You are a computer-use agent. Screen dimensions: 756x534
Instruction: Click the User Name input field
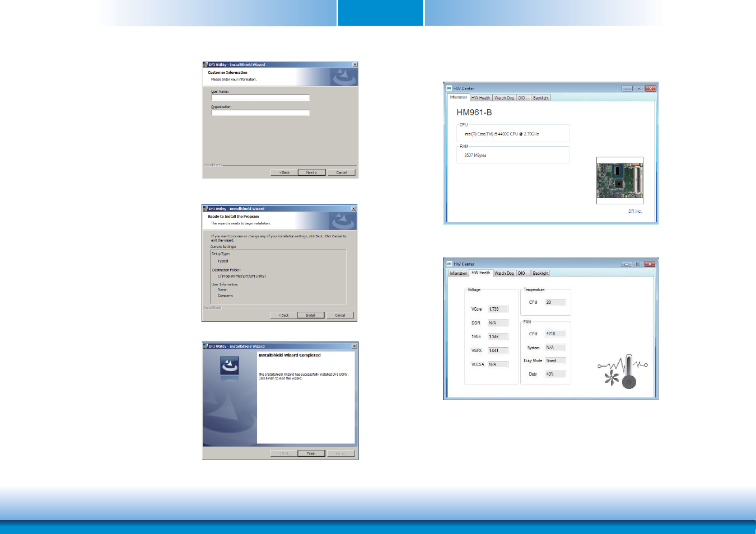(260, 97)
